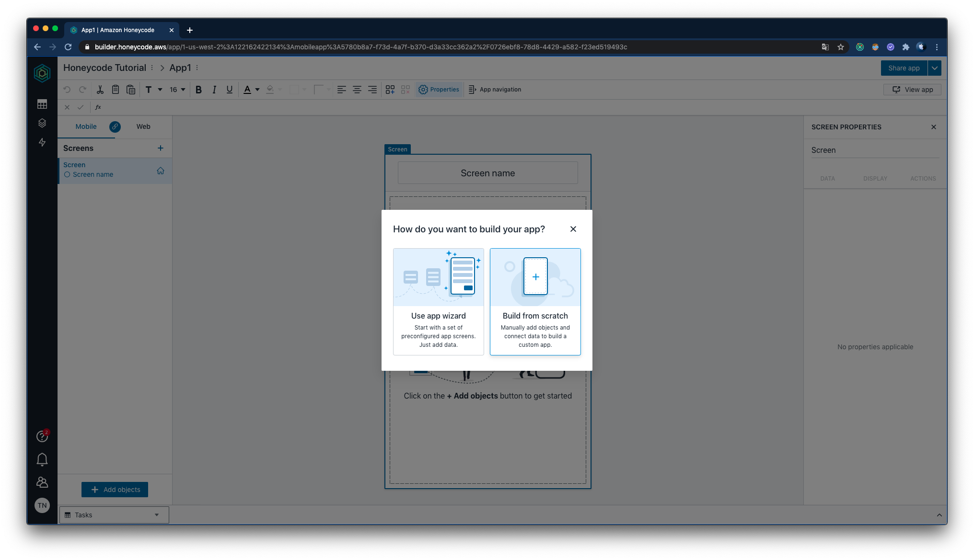Align text center
This screenshot has width=974, height=560.
tap(357, 90)
